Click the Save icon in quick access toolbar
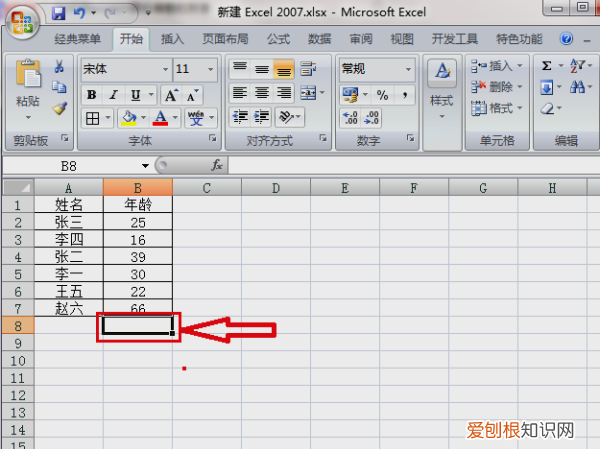 pos(58,14)
